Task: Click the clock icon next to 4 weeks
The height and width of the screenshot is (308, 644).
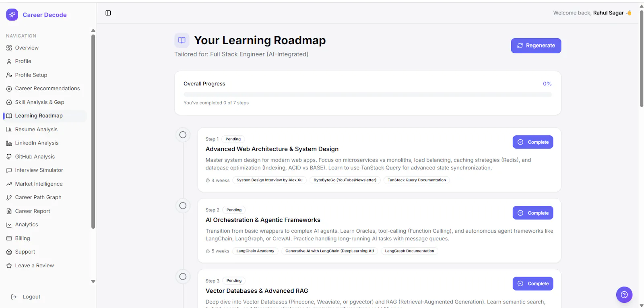Action: click(208, 180)
